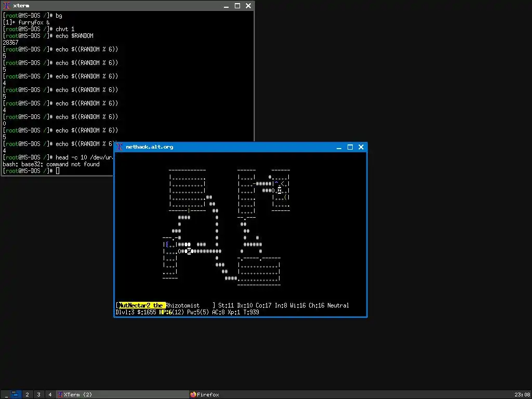Click the '28367' output in xterm
Viewport: 532px width, 399px height.
(10, 43)
